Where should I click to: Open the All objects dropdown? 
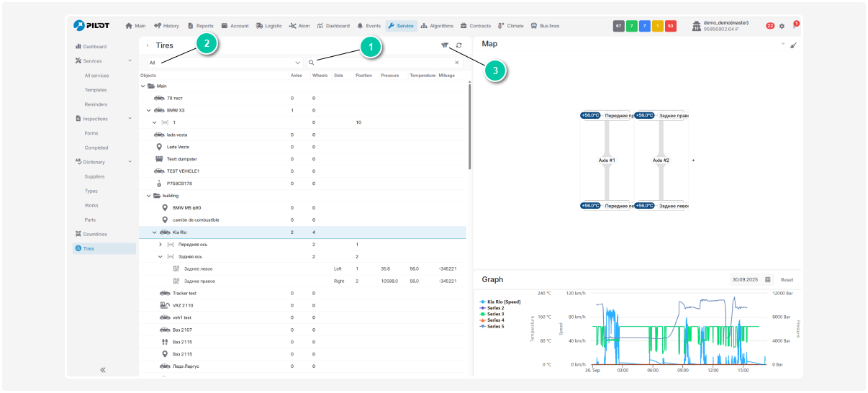(225, 63)
